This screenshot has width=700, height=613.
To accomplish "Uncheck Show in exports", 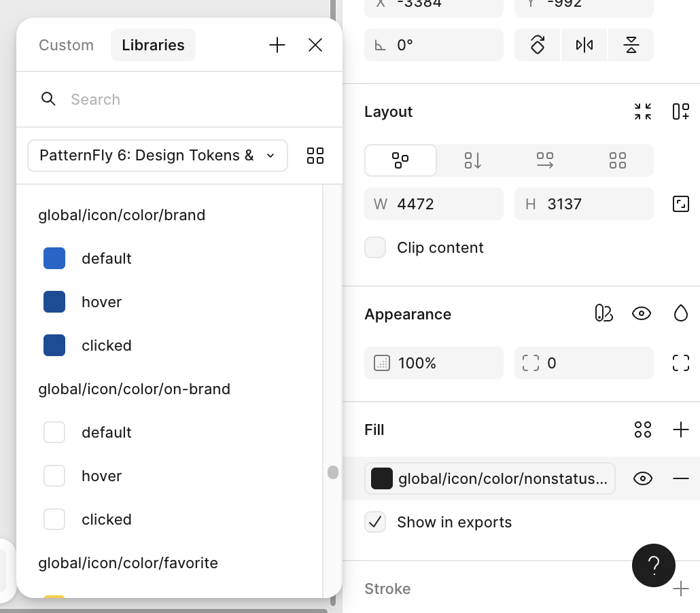I will click(x=375, y=522).
